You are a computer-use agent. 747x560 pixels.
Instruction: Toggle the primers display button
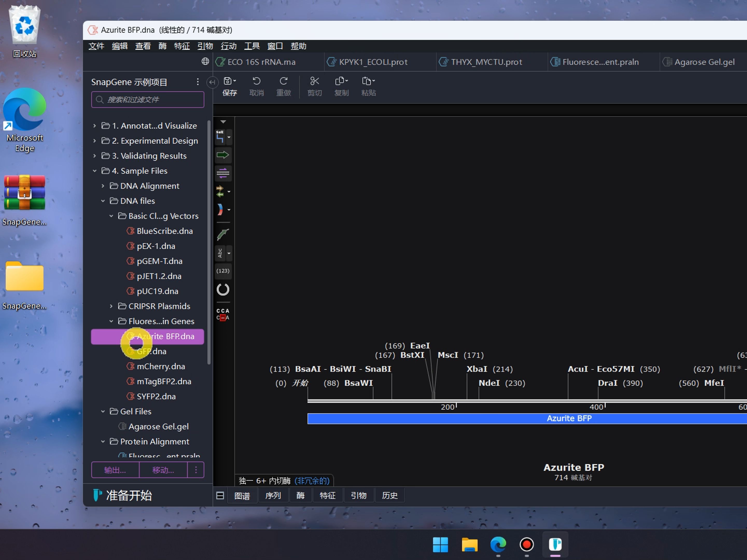point(223,173)
